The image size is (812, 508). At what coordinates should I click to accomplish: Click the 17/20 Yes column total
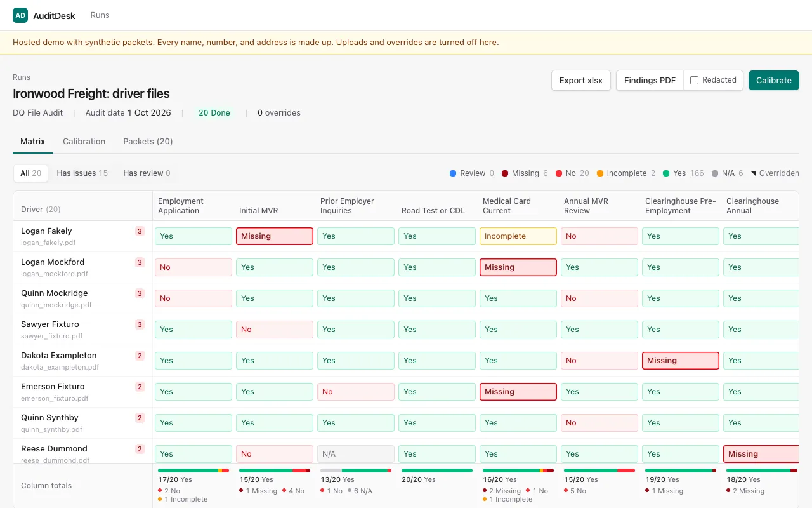click(175, 479)
